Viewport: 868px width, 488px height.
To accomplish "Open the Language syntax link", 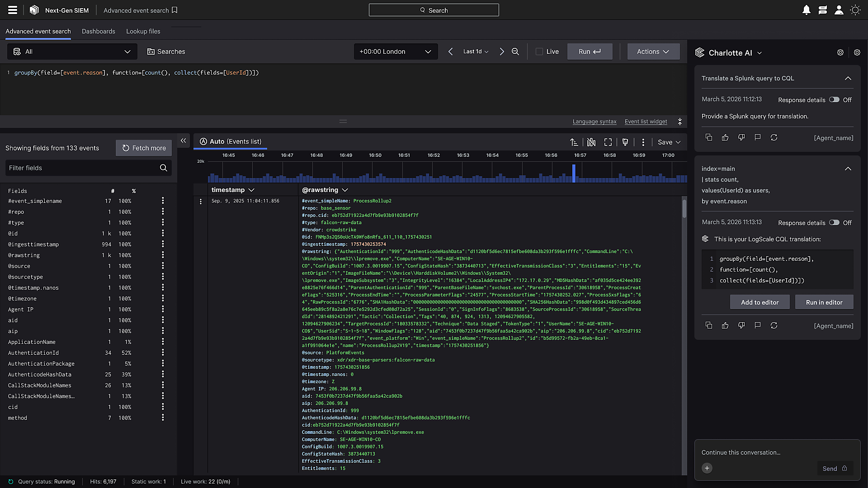I will point(594,122).
